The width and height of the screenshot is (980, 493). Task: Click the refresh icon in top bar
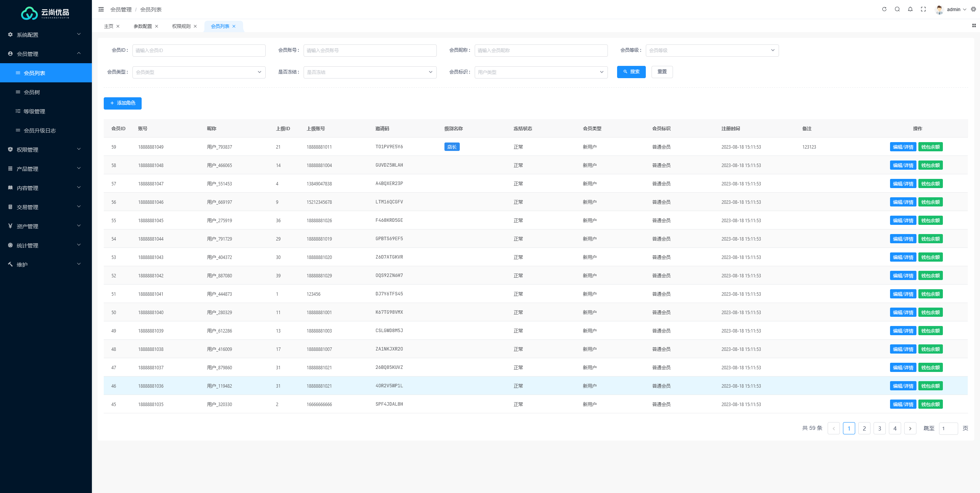[884, 9]
